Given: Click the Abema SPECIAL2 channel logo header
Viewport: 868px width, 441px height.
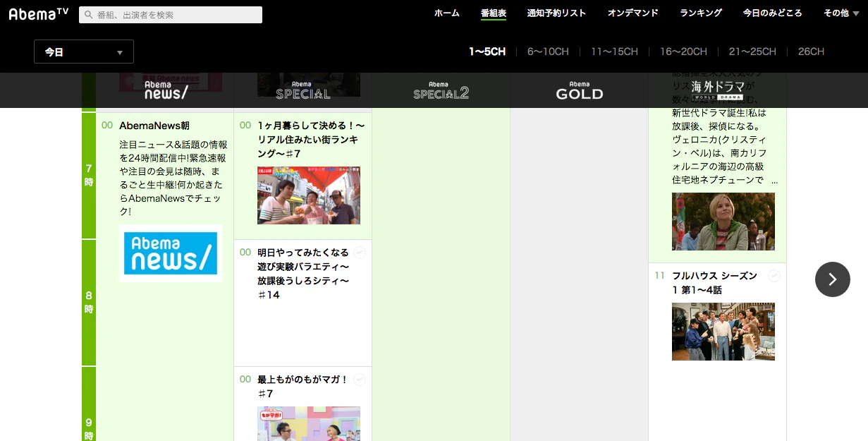Looking at the screenshot, I should pos(441,90).
